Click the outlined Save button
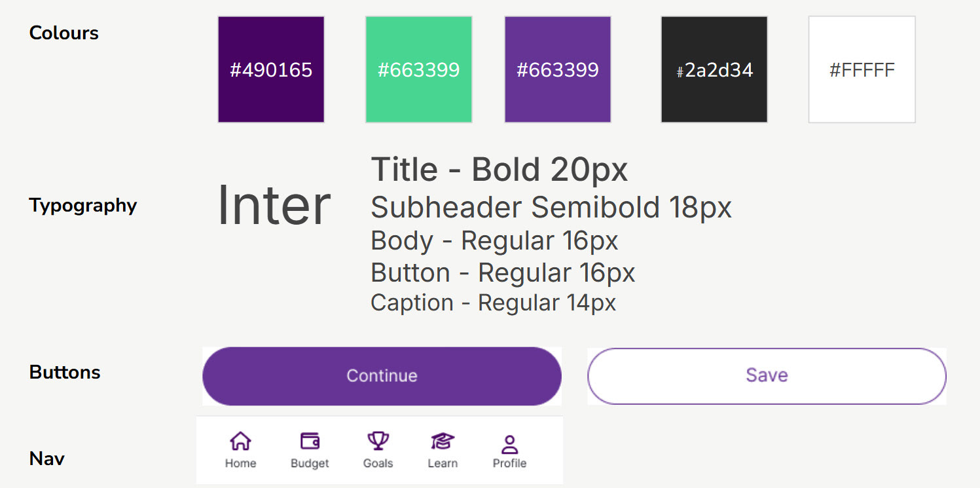The width and height of the screenshot is (980, 488). [x=767, y=376]
